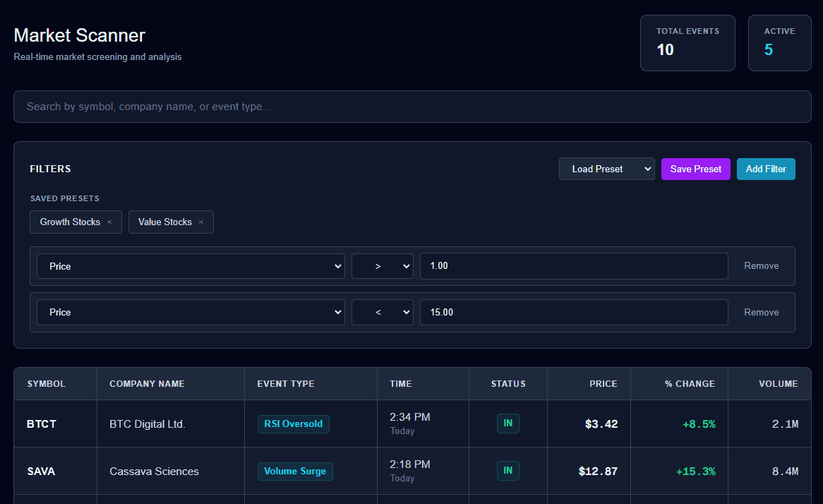Click the 1.00 filter value field

click(x=574, y=266)
